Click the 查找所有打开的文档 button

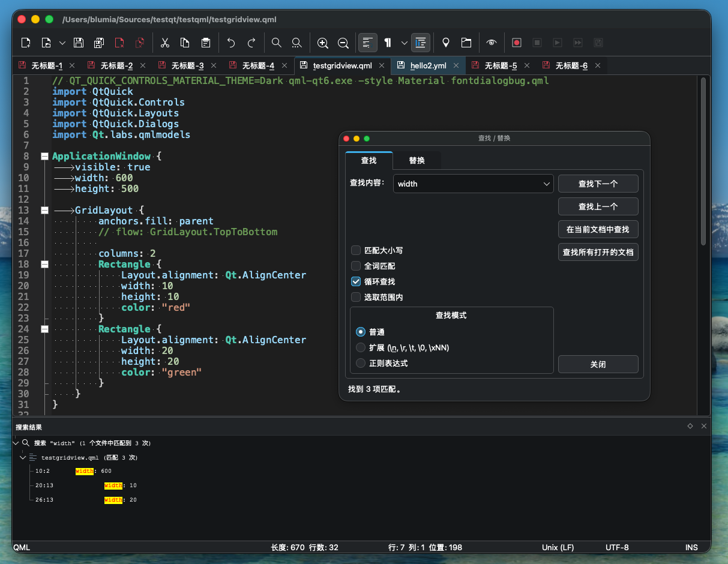(598, 252)
